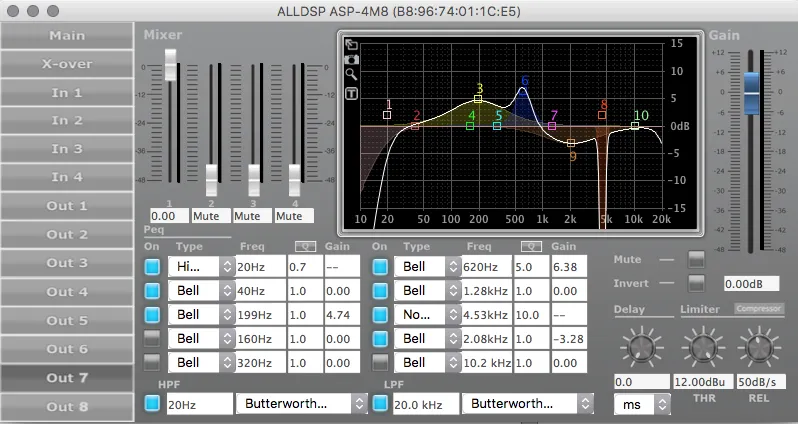The width and height of the screenshot is (798, 424).
Task: Select EQ node 3 on the frequency graph
Action: pyautogui.click(x=478, y=99)
